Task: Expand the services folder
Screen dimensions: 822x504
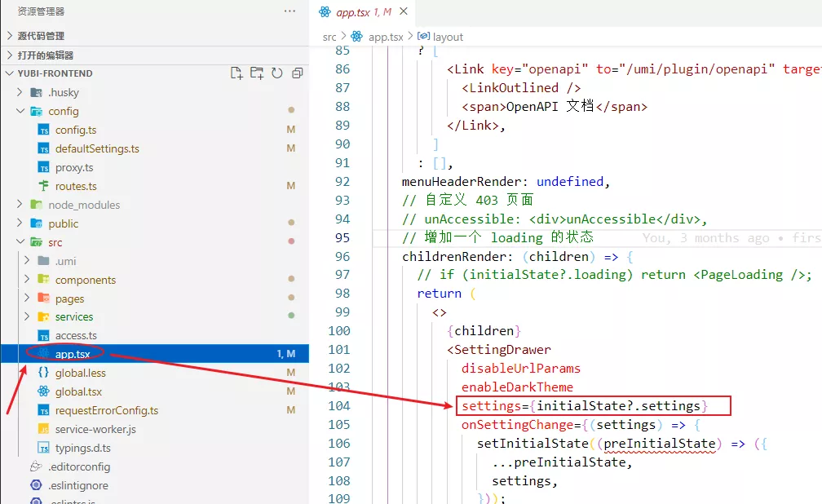Action: [x=27, y=316]
